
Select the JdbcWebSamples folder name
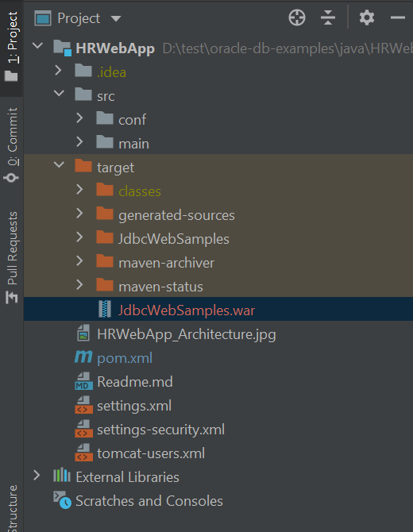[x=174, y=239]
